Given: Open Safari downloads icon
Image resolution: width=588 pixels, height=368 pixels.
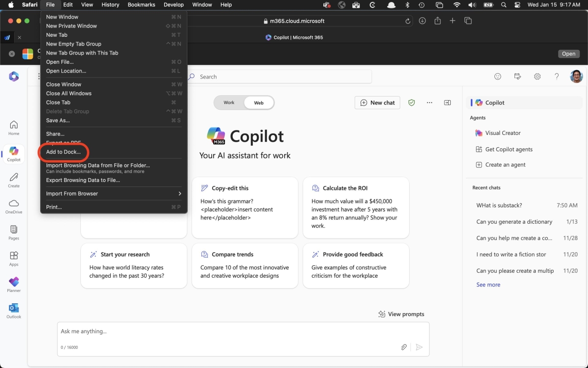Looking at the screenshot, I should pyautogui.click(x=422, y=21).
